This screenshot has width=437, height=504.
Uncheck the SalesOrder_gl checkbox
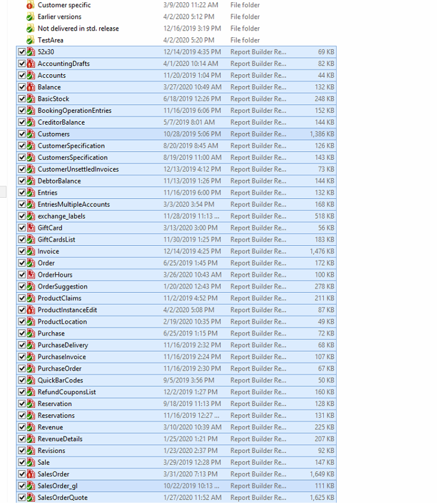click(22, 486)
